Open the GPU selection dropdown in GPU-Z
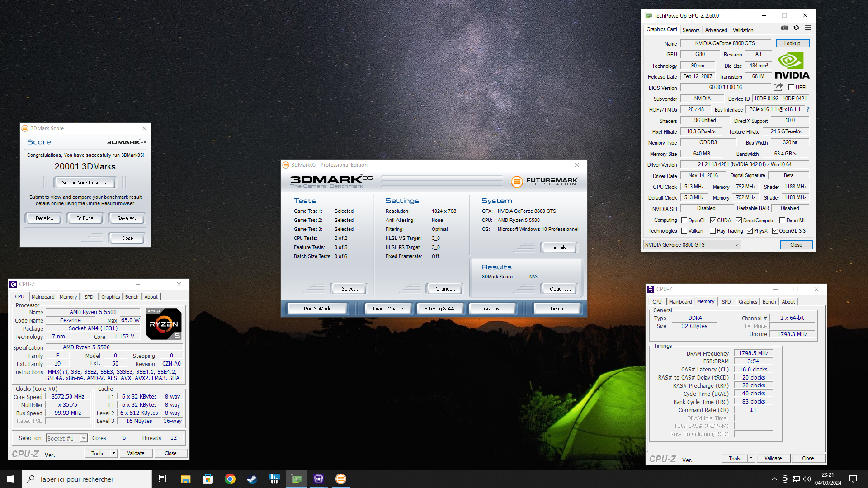Image resolution: width=868 pixels, height=488 pixels. (x=692, y=245)
